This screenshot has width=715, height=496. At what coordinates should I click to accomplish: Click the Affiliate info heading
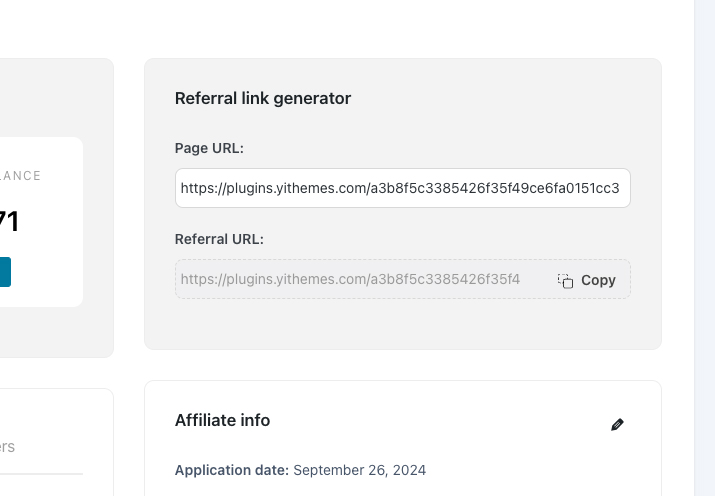point(223,420)
